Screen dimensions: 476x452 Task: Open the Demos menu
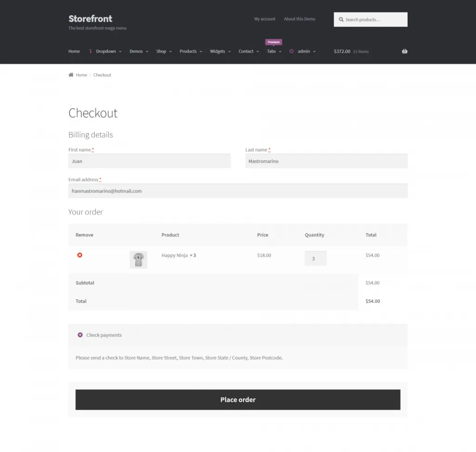(139, 51)
